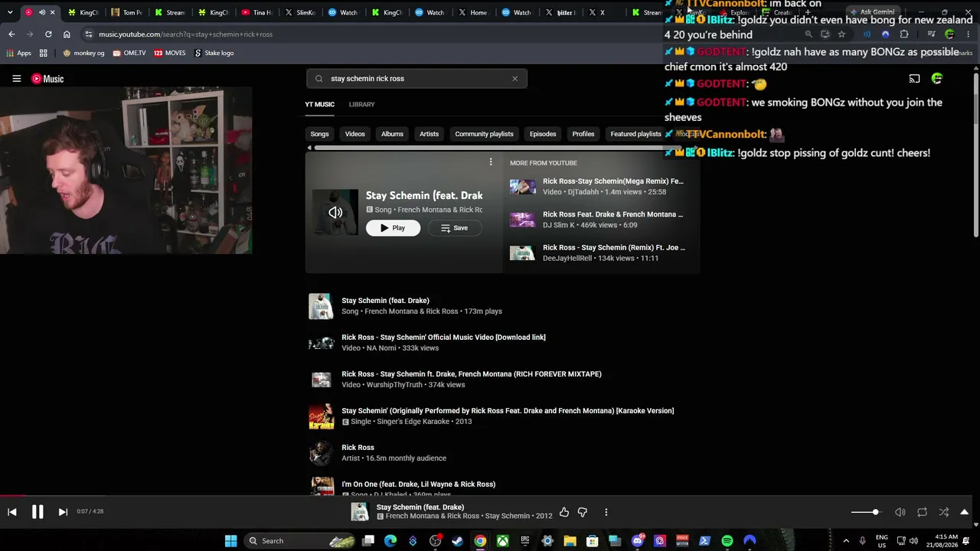This screenshot has height=551, width=980.
Task: Expand the now playing panel arrow
Action: click(x=964, y=512)
